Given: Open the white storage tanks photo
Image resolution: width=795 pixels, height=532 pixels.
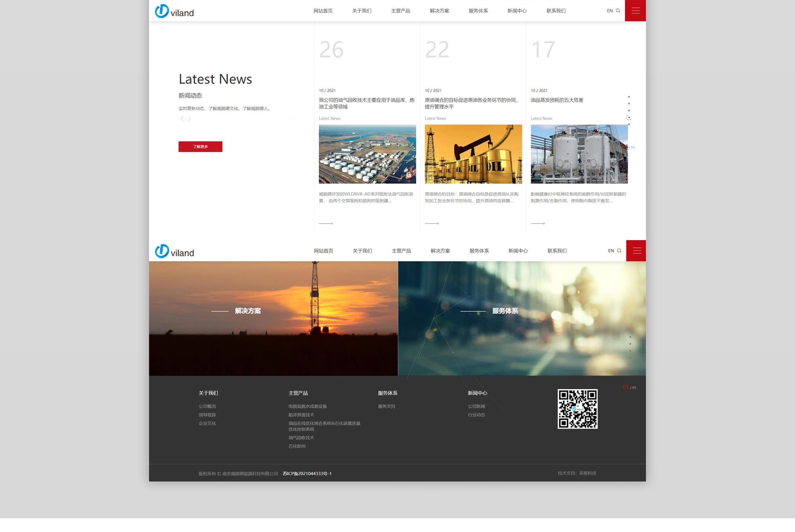Looking at the screenshot, I should (579, 154).
